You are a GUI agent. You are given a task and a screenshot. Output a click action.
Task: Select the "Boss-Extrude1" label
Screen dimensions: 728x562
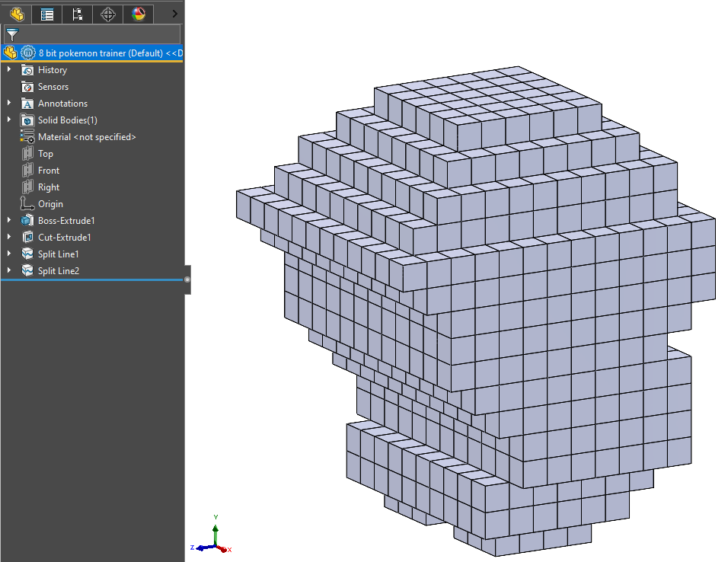point(66,221)
